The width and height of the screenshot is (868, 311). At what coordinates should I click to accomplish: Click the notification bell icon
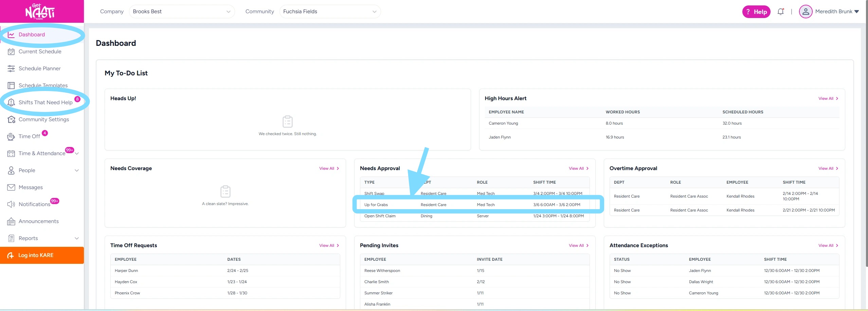pos(780,12)
